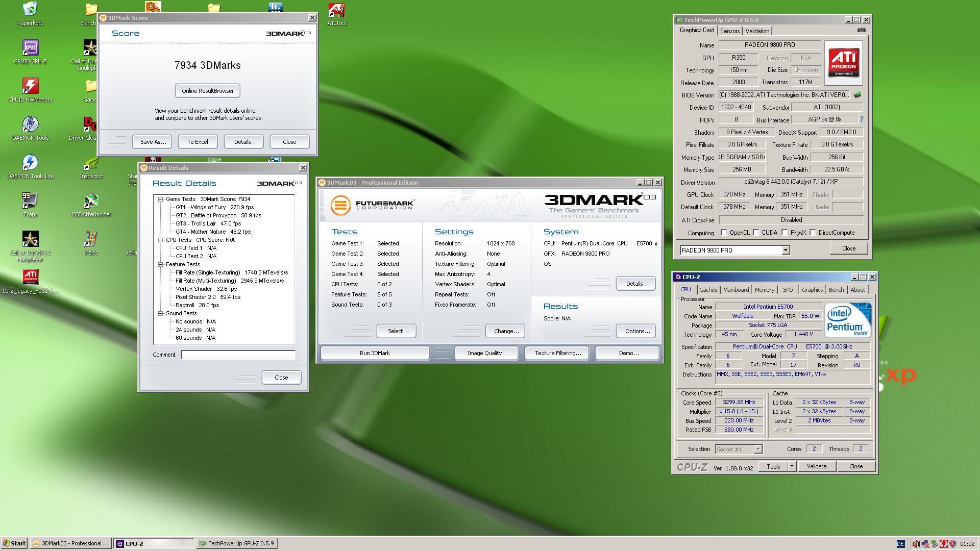
Task: Select the 10-2_legacy_xp32 ATI installer icon
Action: pyautogui.click(x=30, y=282)
